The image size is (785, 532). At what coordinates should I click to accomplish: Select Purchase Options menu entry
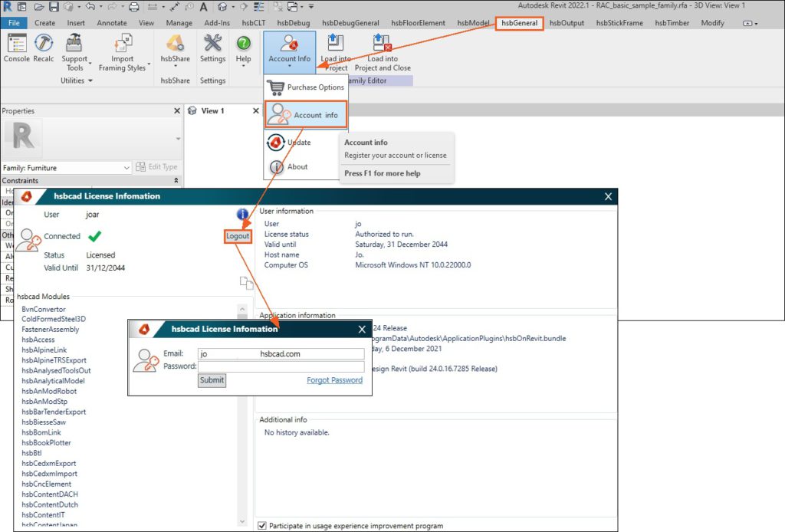click(305, 87)
